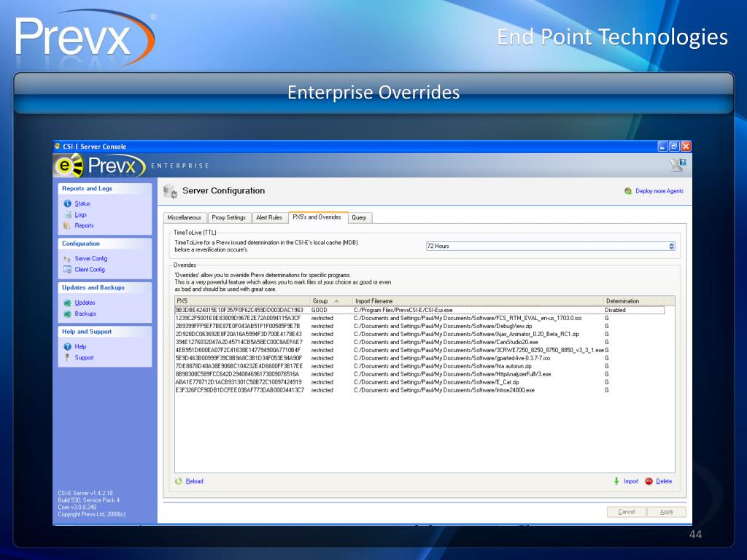Sort by the PX5 column header

[242, 301]
